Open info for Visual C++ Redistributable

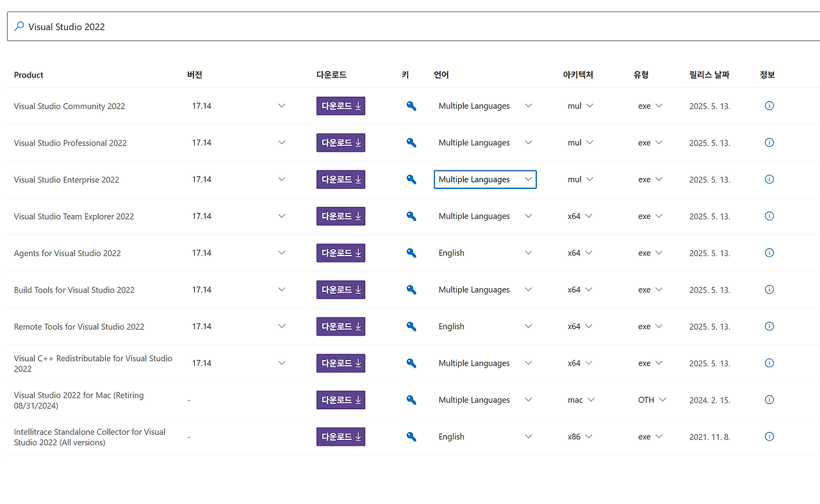coord(769,362)
